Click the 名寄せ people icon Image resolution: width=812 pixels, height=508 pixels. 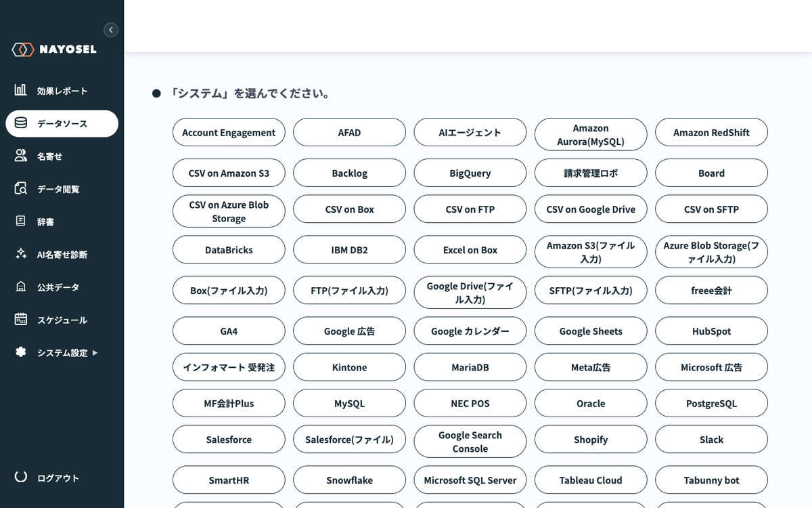pos(21,156)
